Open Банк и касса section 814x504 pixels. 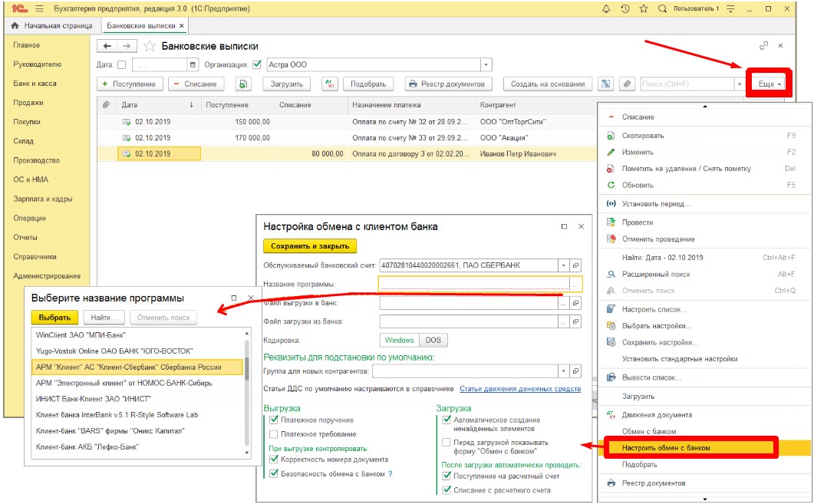[35, 83]
